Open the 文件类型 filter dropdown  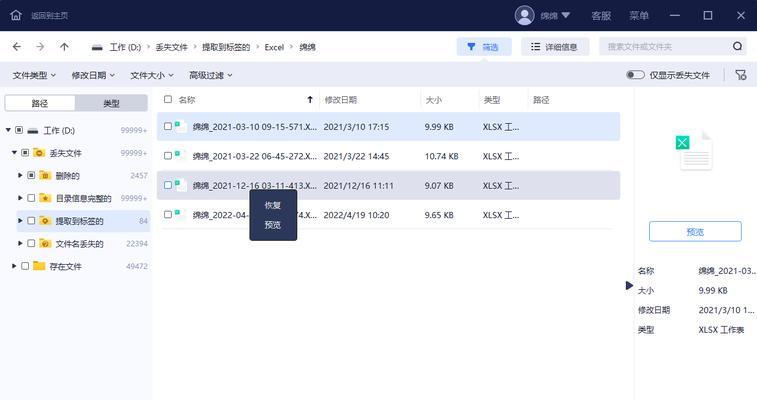(x=34, y=75)
